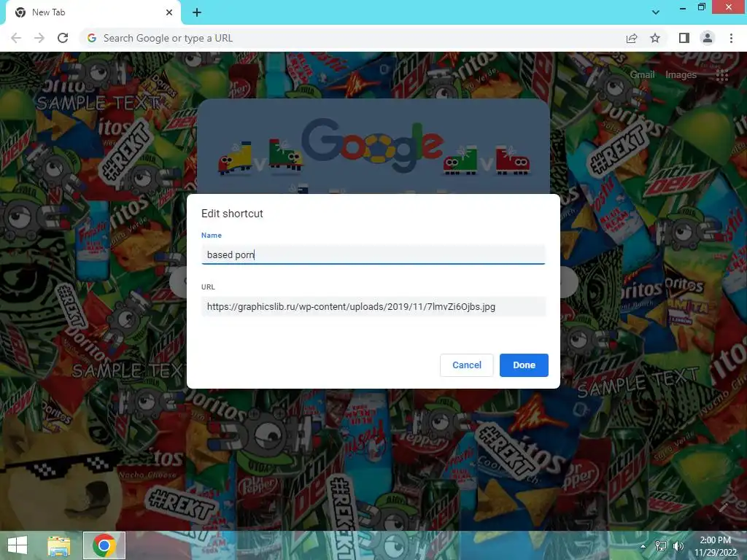This screenshot has width=747, height=560.
Task: Click the Share this page icon
Action: (632, 38)
